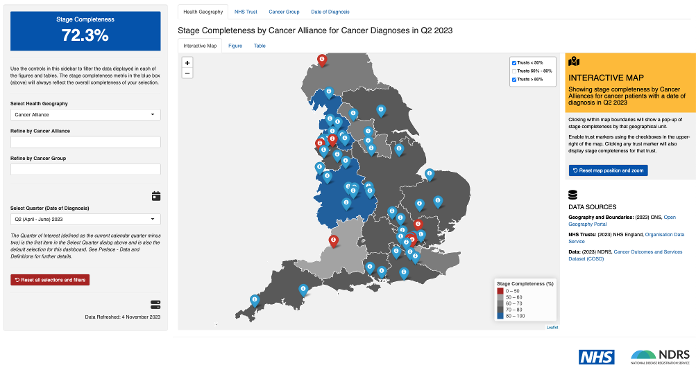Enable the Trusts 50% - 80% checkbox

[514, 71]
